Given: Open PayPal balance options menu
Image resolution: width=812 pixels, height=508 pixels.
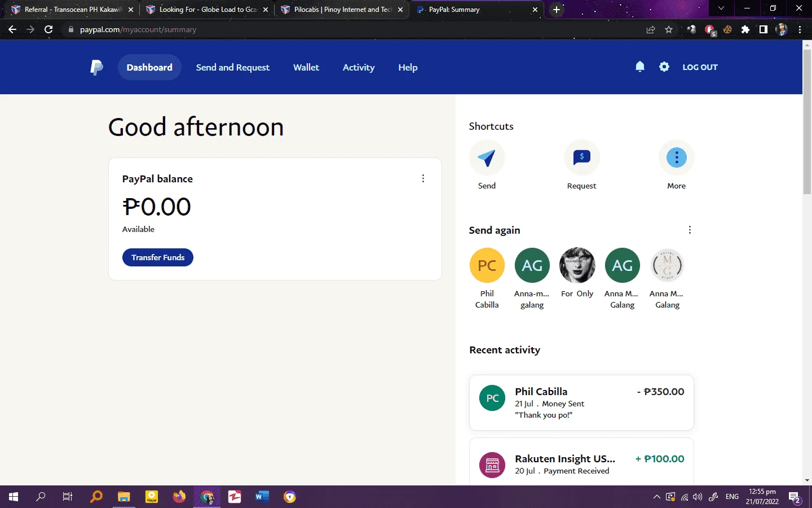Looking at the screenshot, I should point(423,178).
